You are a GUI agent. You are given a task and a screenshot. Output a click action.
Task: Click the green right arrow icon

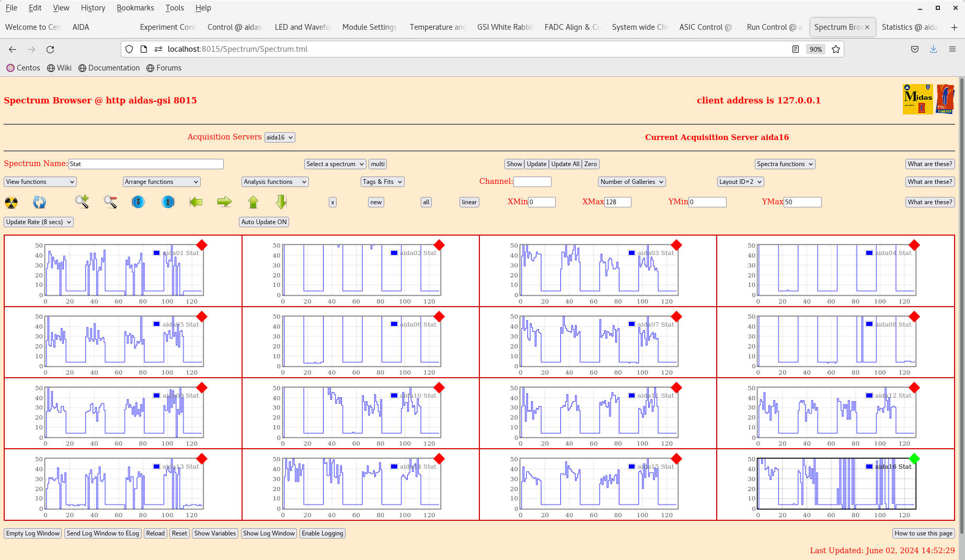click(224, 202)
